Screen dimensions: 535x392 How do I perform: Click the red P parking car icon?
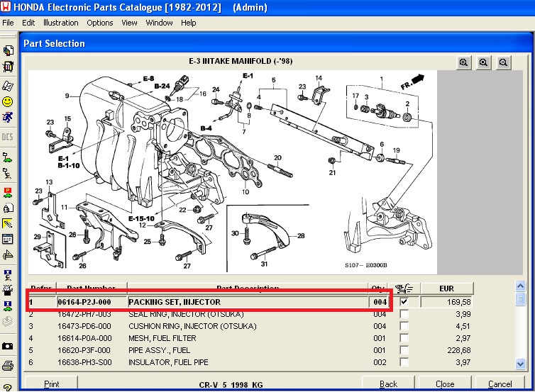click(8, 193)
